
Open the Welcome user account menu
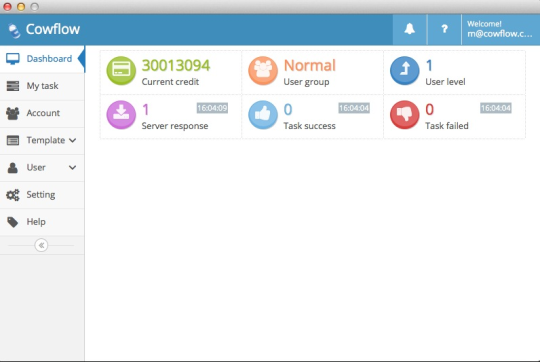pyautogui.click(x=500, y=29)
